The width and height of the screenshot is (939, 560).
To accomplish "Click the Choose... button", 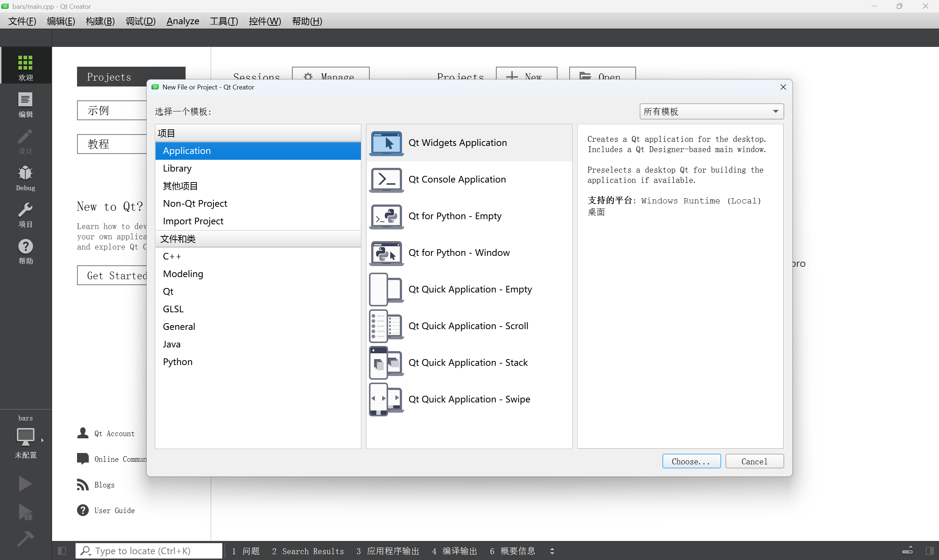I will 691,461.
